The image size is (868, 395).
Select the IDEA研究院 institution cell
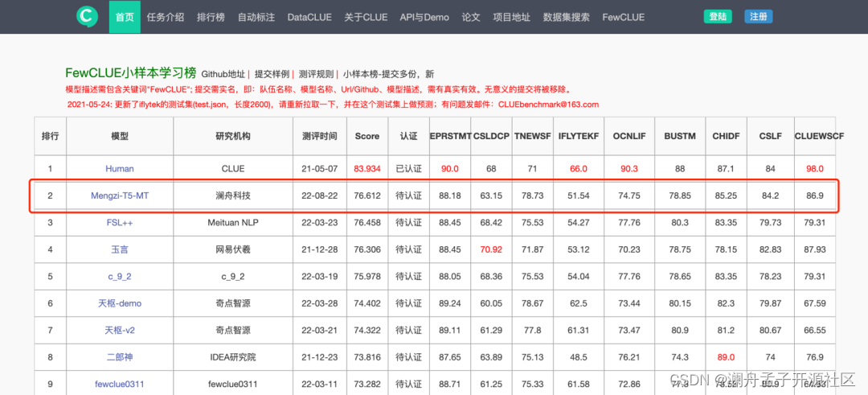[x=232, y=357]
